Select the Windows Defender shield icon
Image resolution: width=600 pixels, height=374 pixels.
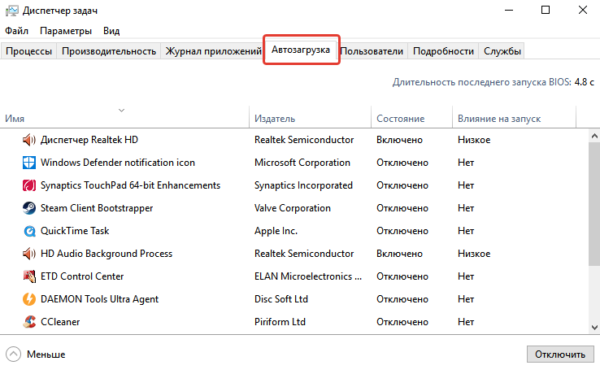point(29,163)
